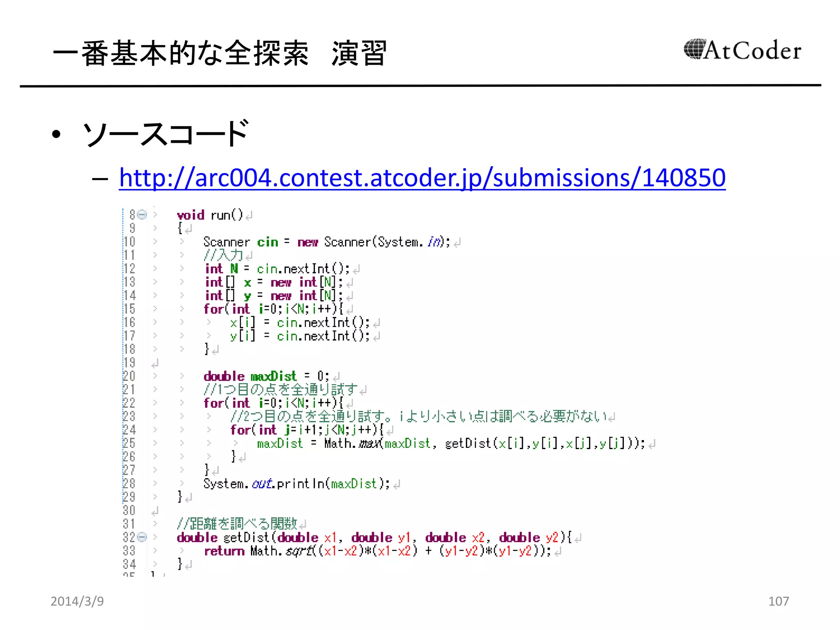
Task: Open the arc004 submissions/140850 link
Action: (422, 178)
